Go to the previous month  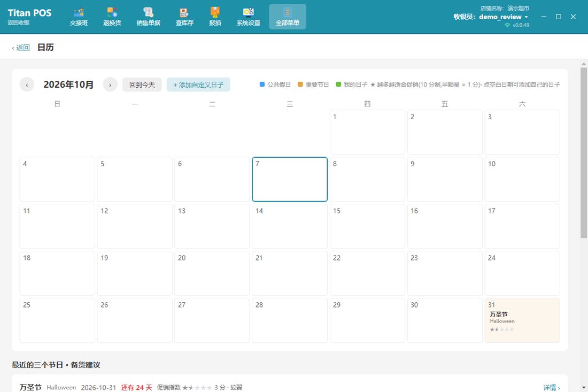27,85
